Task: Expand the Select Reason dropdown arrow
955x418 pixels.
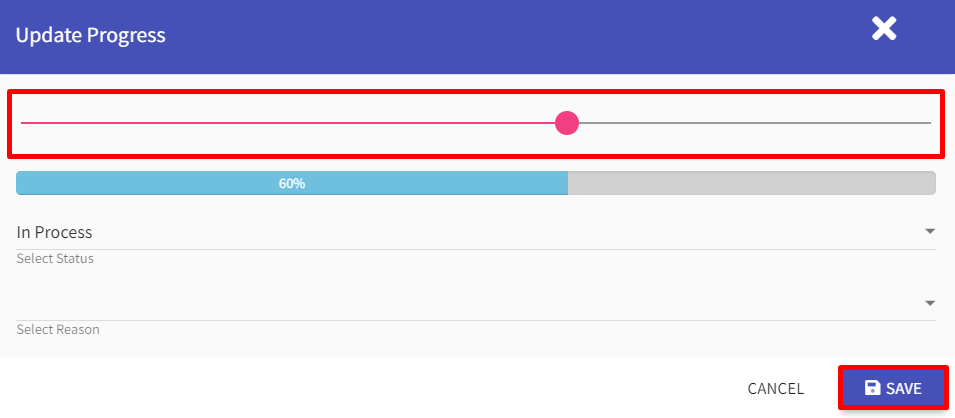Action: click(929, 303)
